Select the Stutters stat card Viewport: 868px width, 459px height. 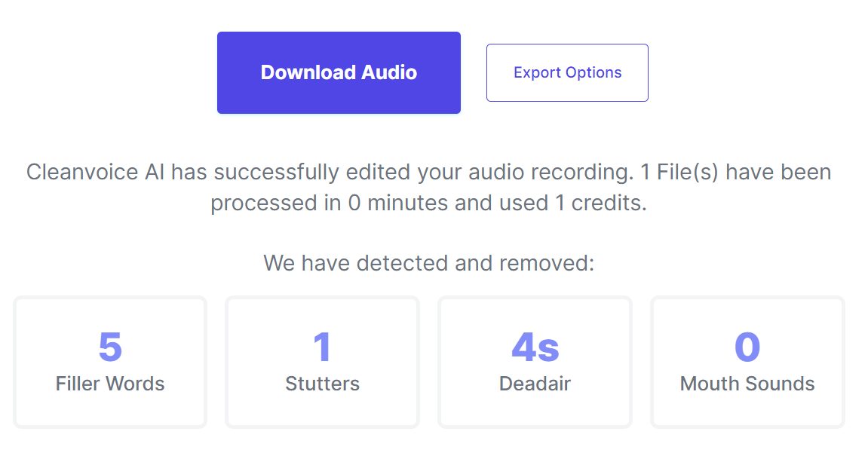322,363
